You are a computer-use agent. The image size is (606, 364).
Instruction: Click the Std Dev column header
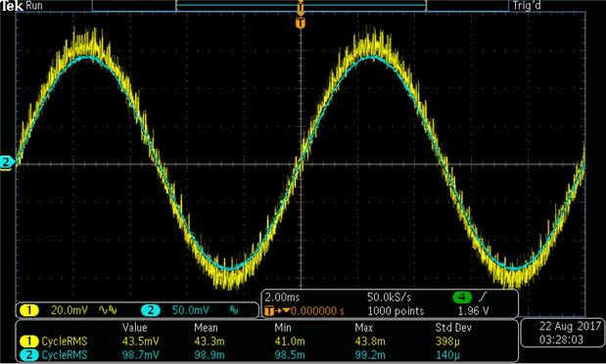[x=453, y=328]
